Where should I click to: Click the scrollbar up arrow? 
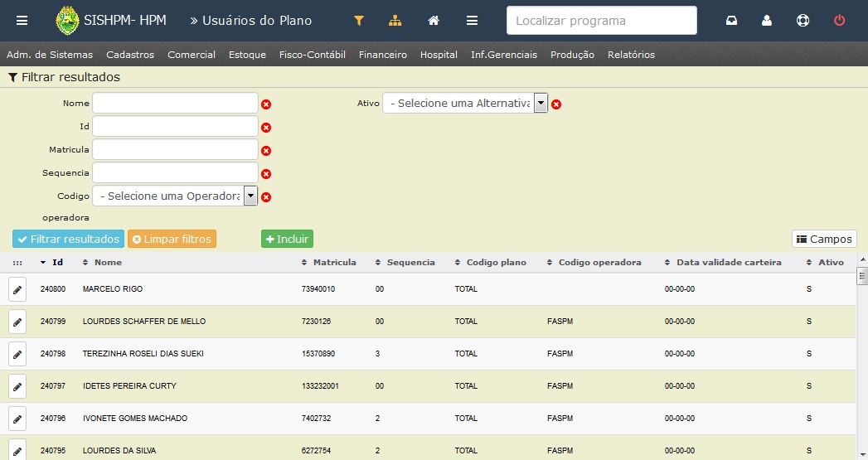[x=862, y=259]
